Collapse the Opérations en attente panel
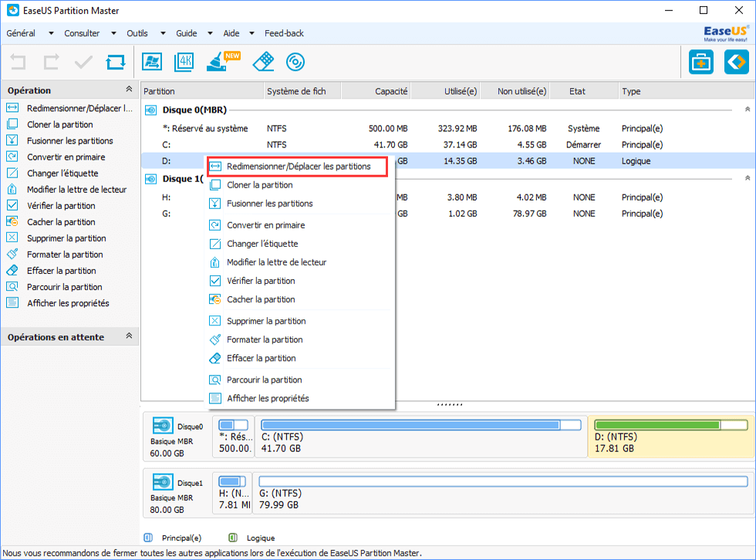756x560 pixels. (x=129, y=336)
